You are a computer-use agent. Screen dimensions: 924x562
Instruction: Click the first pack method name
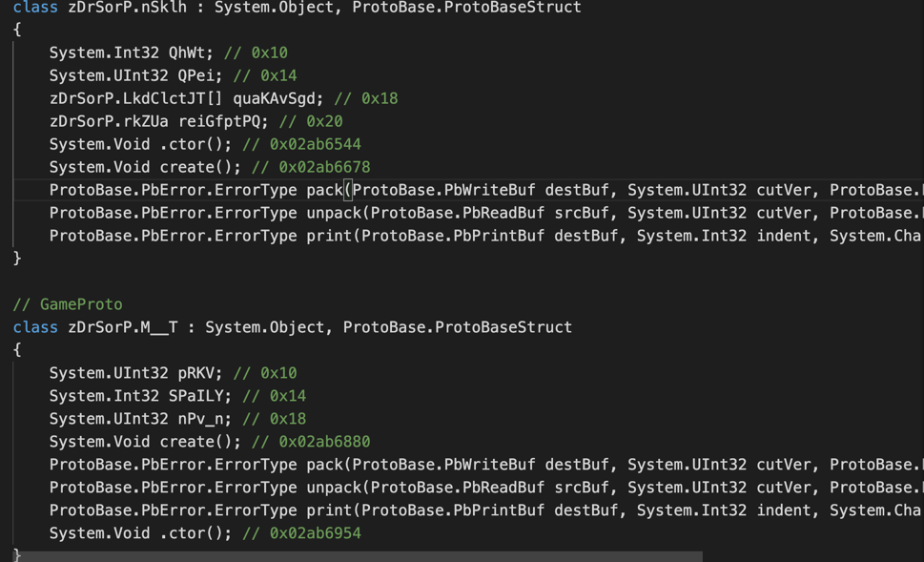click(324, 190)
